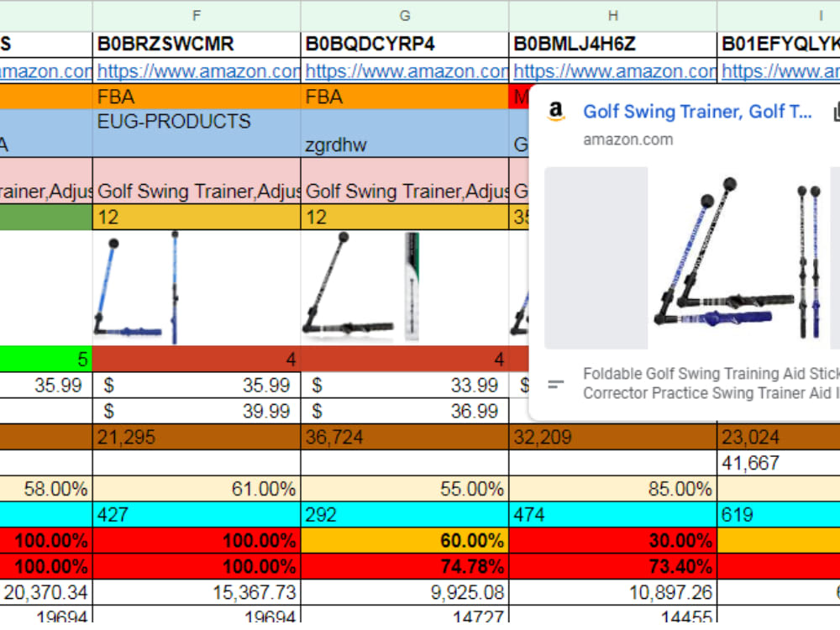The height and width of the screenshot is (630, 840).
Task: Select column H header
Action: click(613, 15)
